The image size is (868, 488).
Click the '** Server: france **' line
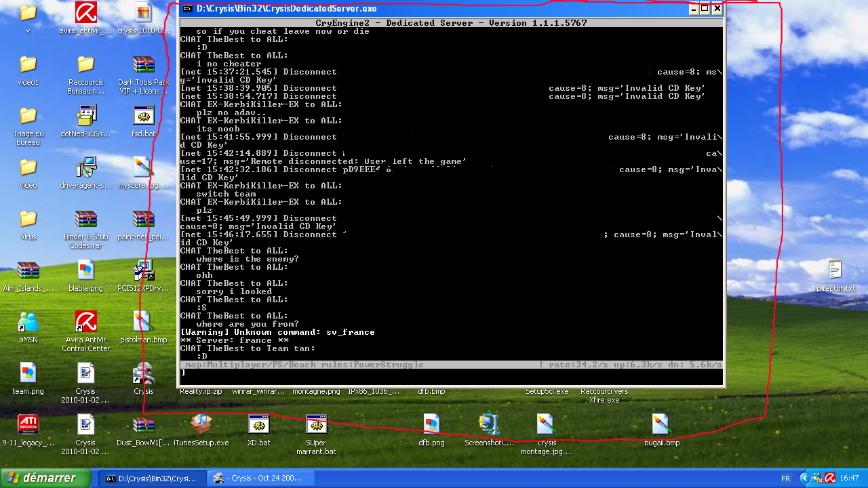[234, 340]
